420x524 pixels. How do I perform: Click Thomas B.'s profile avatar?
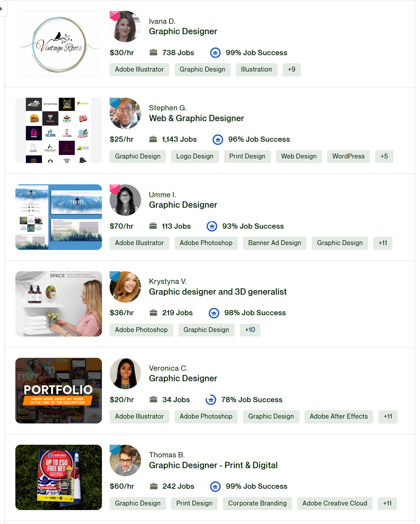point(126,461)
